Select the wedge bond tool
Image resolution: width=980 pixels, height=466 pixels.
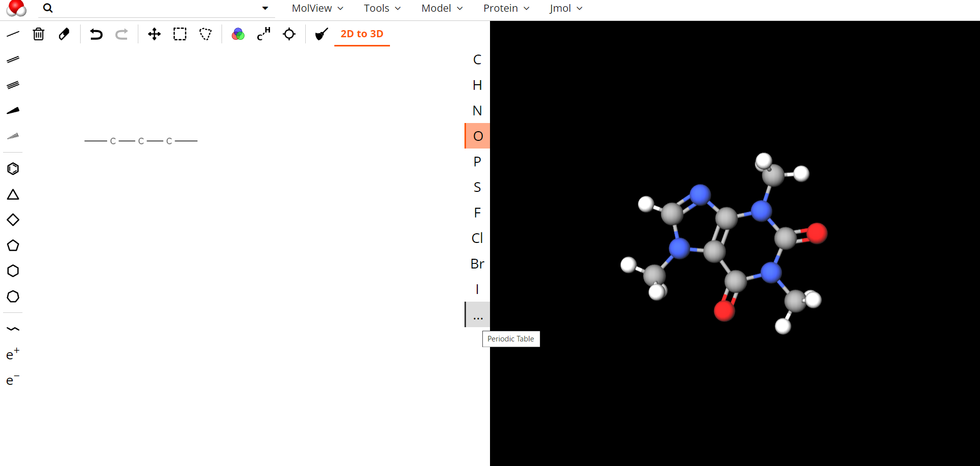tap(13, 111)
